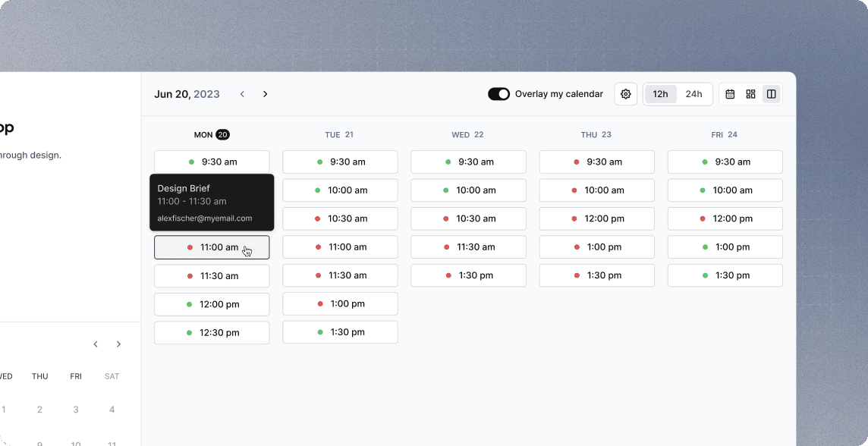The width and height of the screenshot is (868, 446).
Task: Choose Tuesday 1:00 pm slot
Action: pos(341,304)
